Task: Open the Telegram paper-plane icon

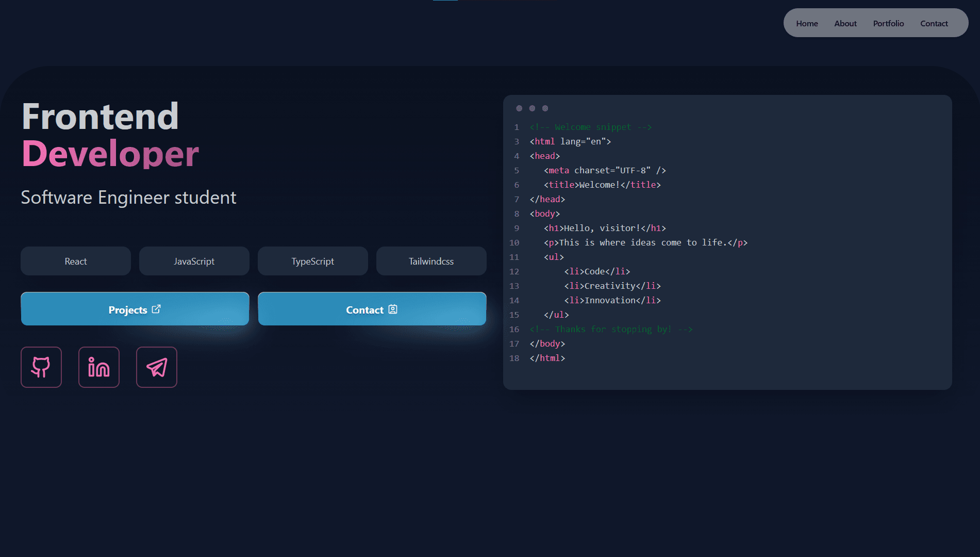Action: point(157,367)
